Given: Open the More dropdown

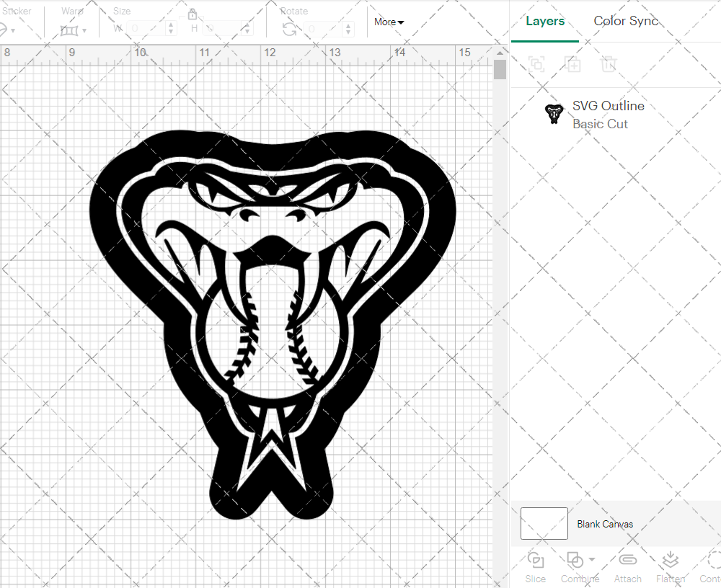Looking at the screenshot, I should click(x=388, y=22).
